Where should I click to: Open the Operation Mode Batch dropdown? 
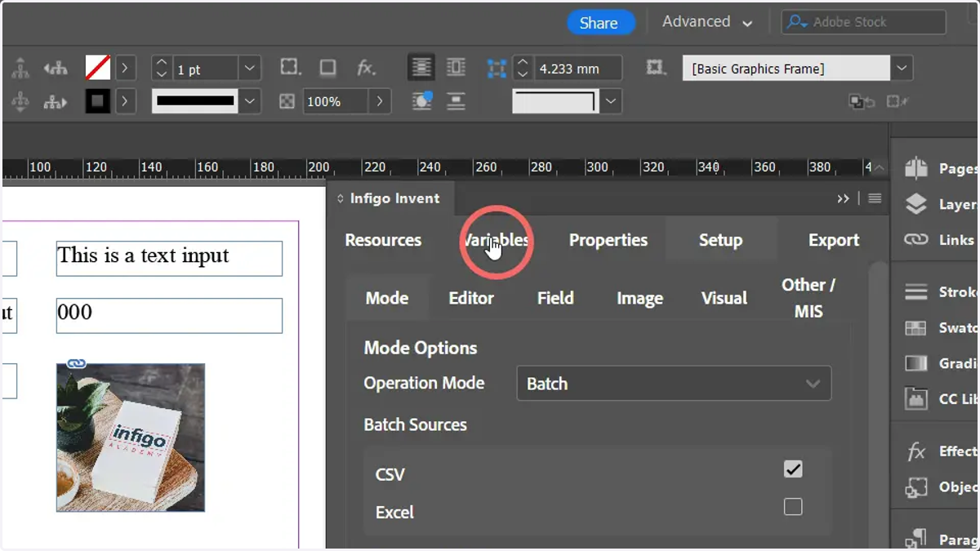(x=674, y=384)
